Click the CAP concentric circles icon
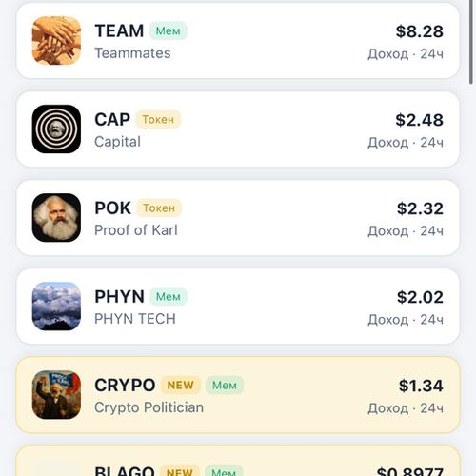The width and height of the screenshot is (476, 476). 56,129
